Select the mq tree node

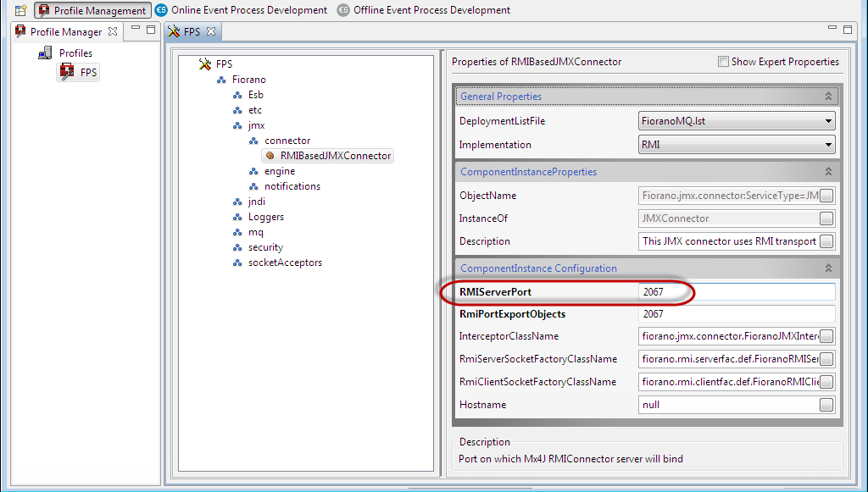[x=255, y=232]
